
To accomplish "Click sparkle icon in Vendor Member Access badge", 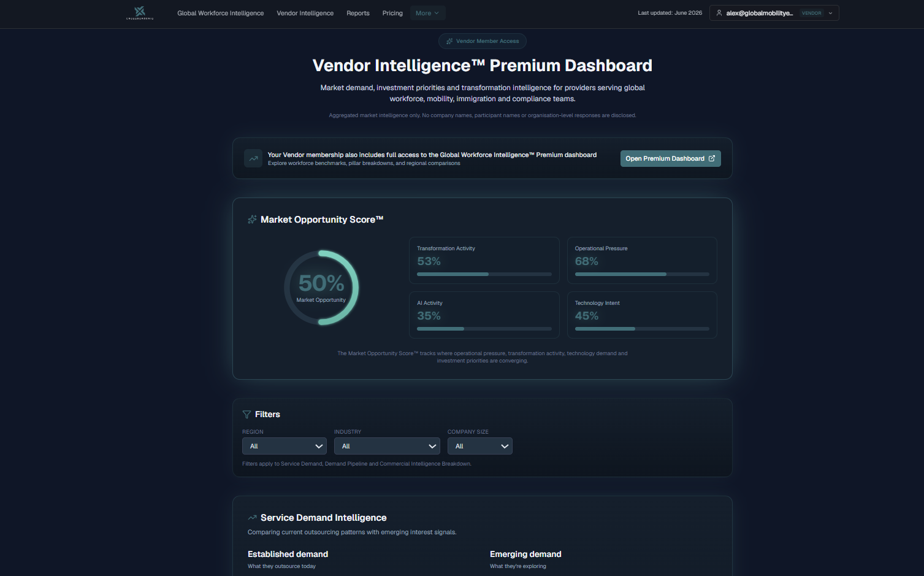I will coord(449,41).
